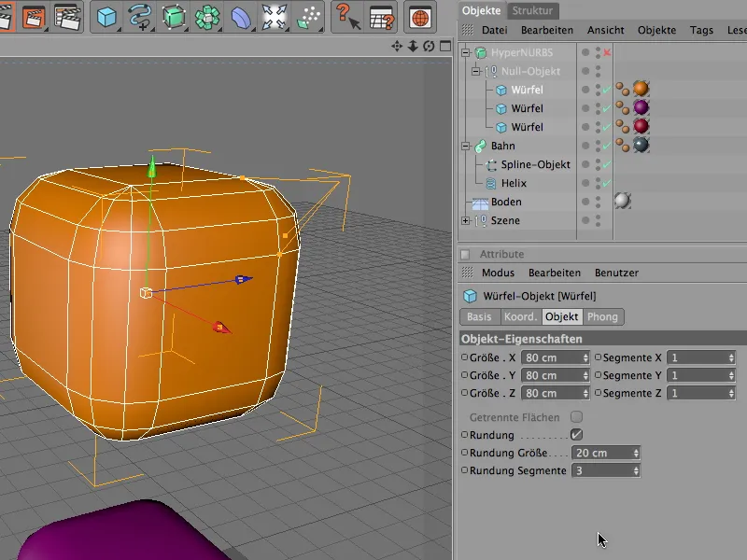
Task: Click the red X axis arrow handle
Action: pos(221,328)
